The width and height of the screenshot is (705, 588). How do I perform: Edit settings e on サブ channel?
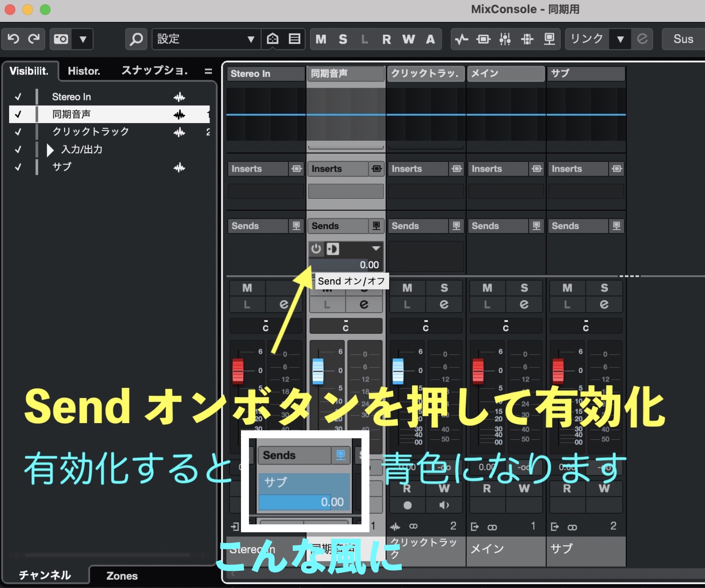click(604, 304)
